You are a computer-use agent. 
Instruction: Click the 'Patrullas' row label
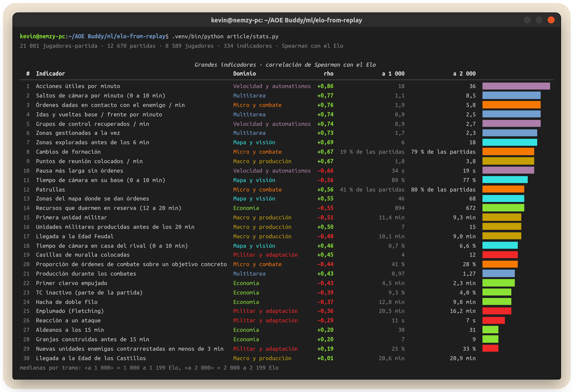pyautogui.click(x=50, y=190)
